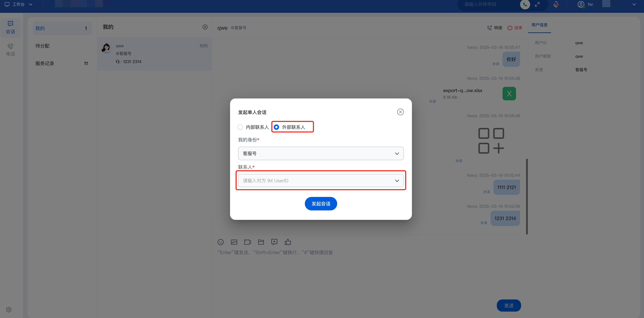
Task: Select the 内部联系人 radio button
Action: (x=240, y=127)
